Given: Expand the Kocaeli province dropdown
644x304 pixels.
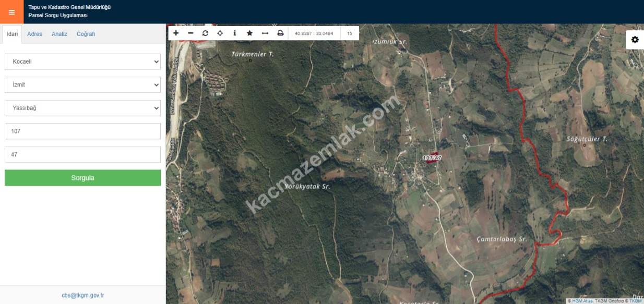Looking at the screenshot, I should (82, 62).
